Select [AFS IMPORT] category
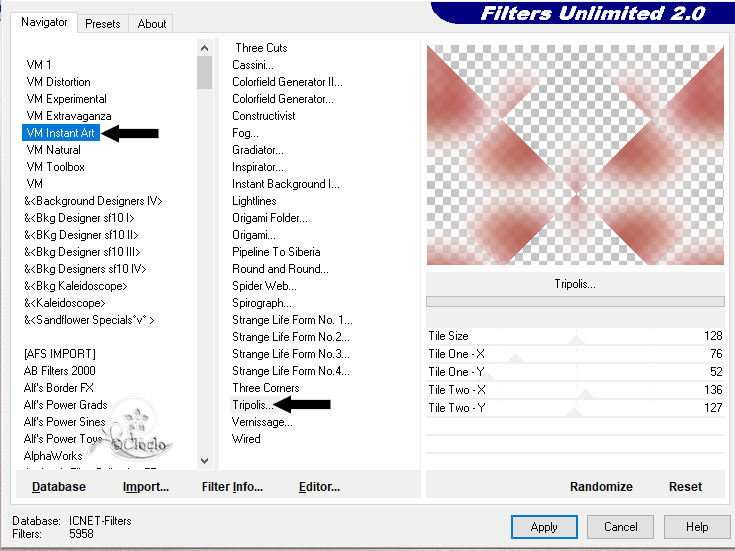 [x=60, y=354]
